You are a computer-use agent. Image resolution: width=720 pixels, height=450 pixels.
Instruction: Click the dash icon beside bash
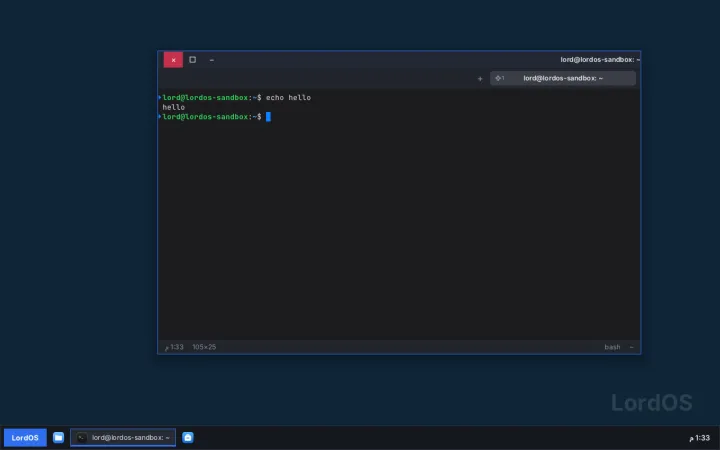pos(631,347)
